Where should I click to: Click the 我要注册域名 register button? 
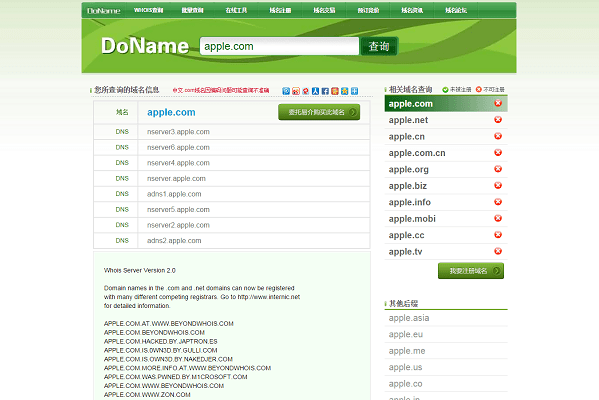click(471, 271)
